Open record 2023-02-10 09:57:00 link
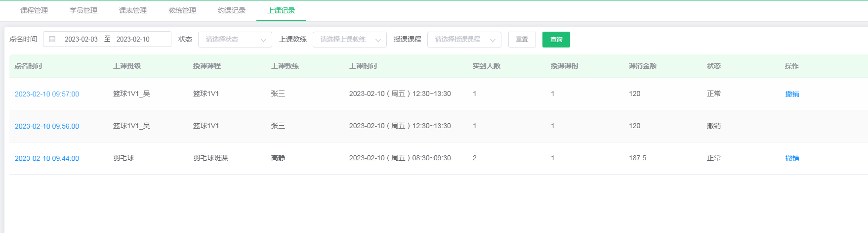868x233 pixels. [47, 94]
